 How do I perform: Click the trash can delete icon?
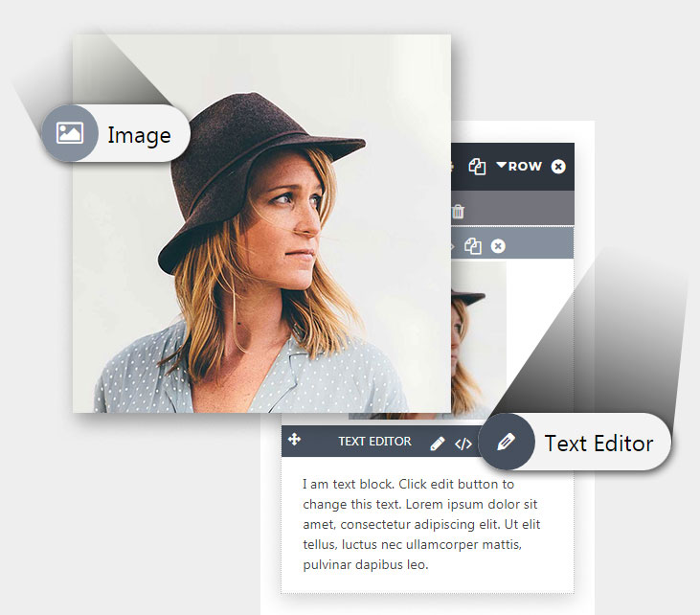point(459,212)
